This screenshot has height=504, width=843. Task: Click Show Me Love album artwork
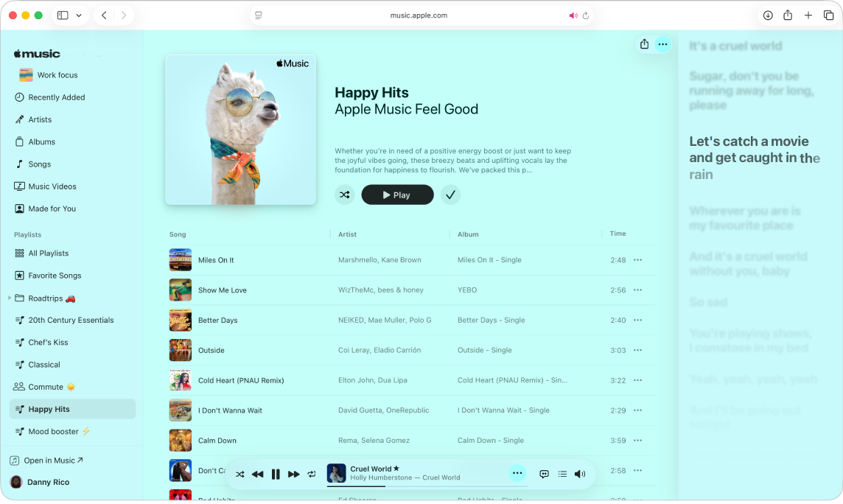tap(180, 290)
